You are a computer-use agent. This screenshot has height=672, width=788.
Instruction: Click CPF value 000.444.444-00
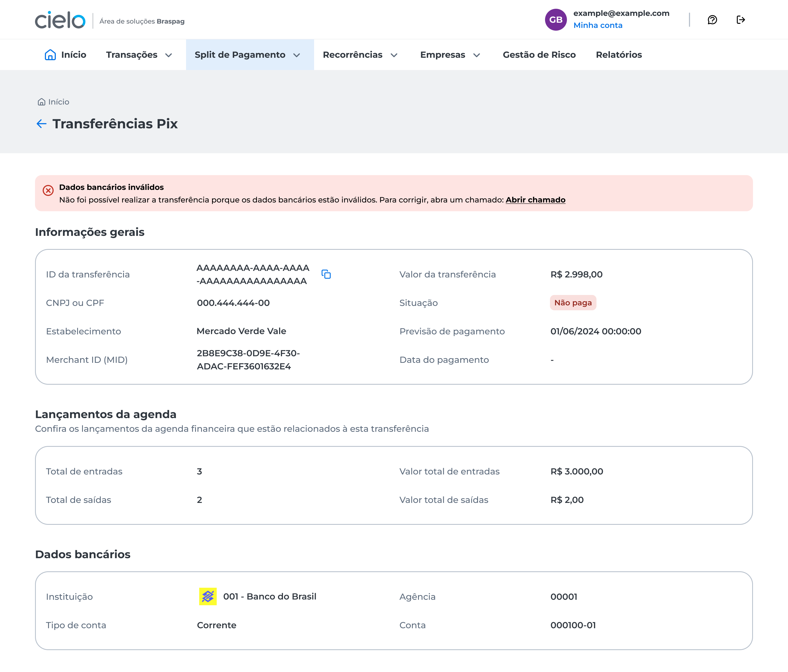click(x=233, y=303)
